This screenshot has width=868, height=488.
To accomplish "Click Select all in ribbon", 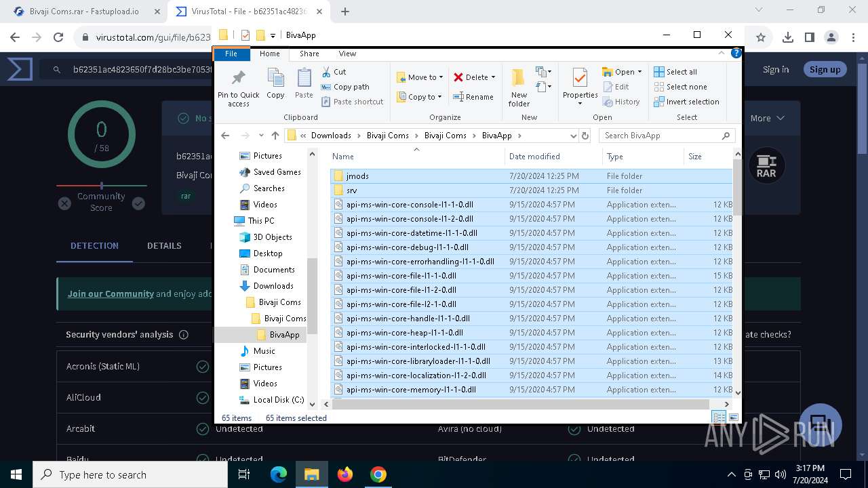I will pos(675,72).
